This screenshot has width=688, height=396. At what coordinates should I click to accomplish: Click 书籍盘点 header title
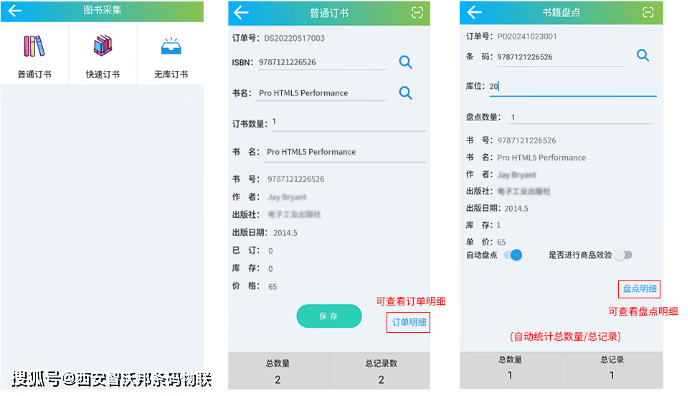[561, 12]
